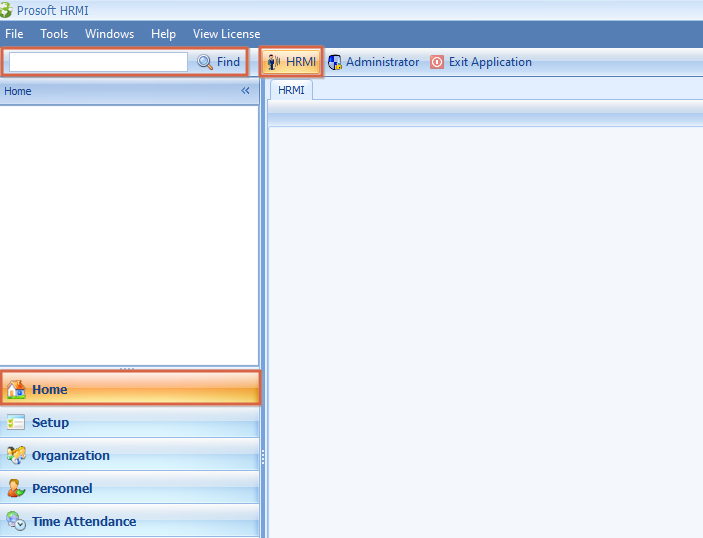Collapse the Home navigation pane

click(245, 91)
